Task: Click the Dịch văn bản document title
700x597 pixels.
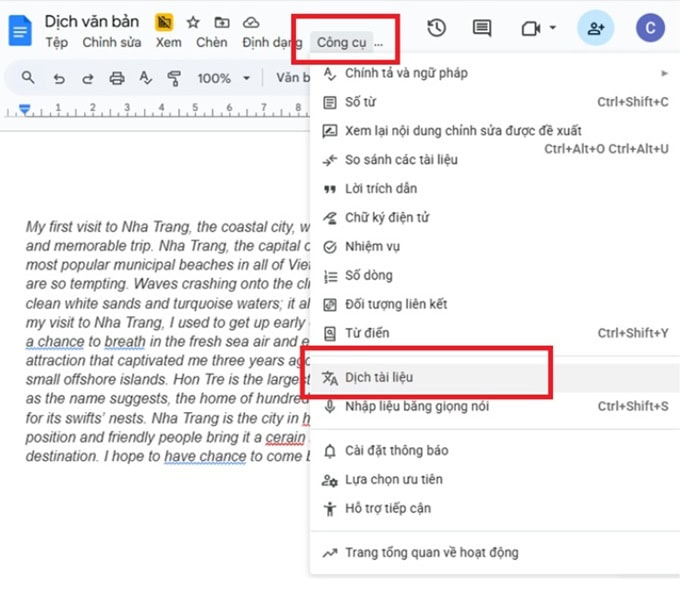Action: pos(94,21)
